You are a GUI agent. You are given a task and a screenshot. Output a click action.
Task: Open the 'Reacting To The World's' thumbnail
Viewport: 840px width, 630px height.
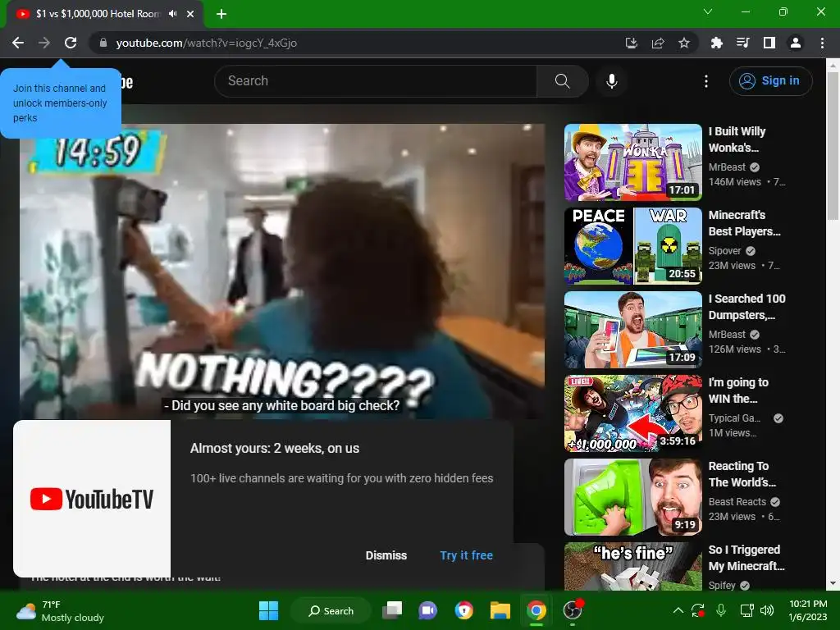(633, 497)
